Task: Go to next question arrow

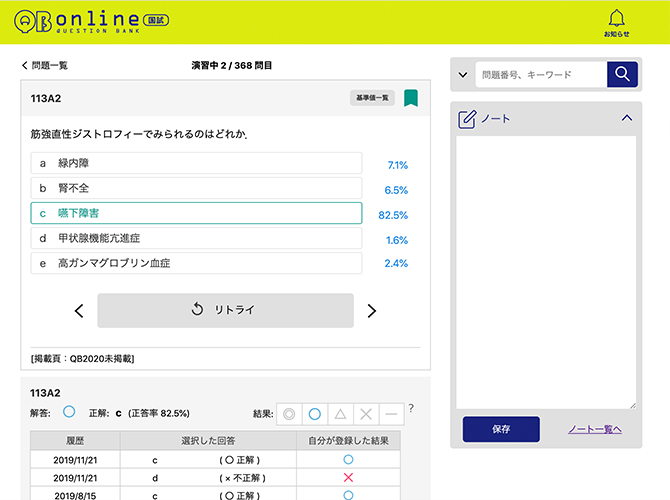Action: point(371,311)
